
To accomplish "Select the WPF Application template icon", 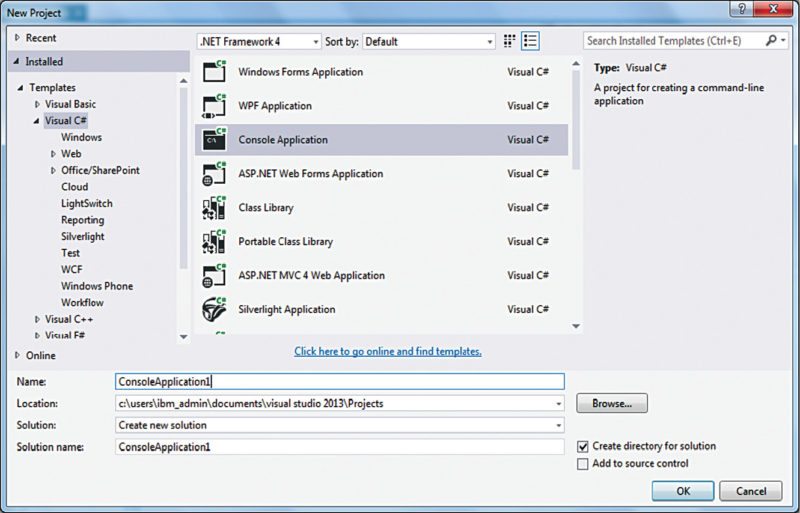I will click(x=214, y=106).
